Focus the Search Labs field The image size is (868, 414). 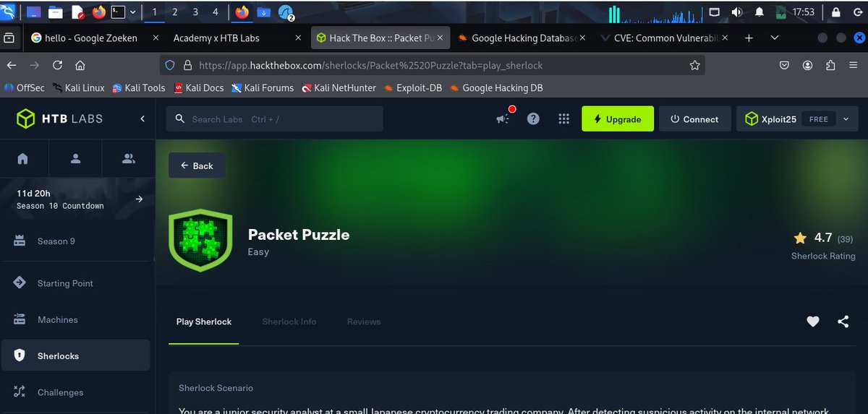tap(275, 119)
